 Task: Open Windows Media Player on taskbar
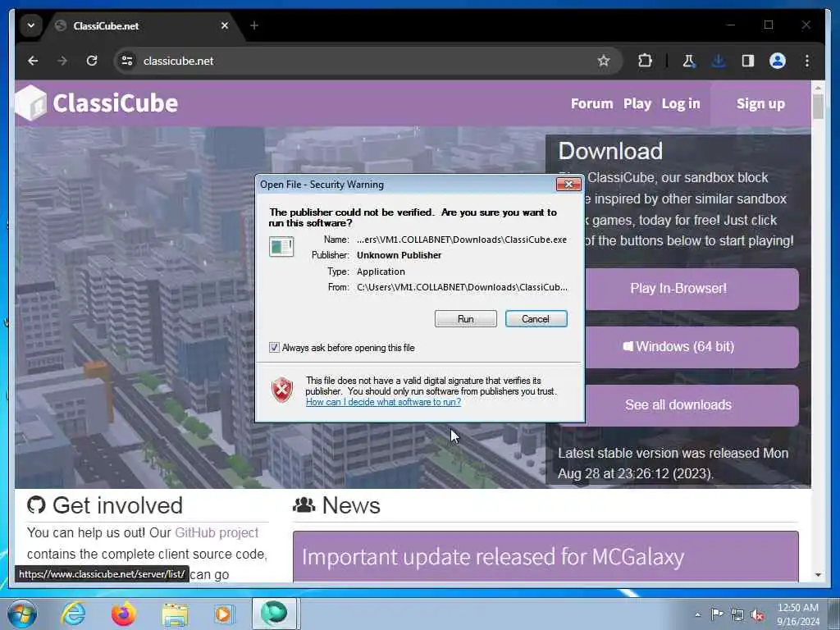223,614
